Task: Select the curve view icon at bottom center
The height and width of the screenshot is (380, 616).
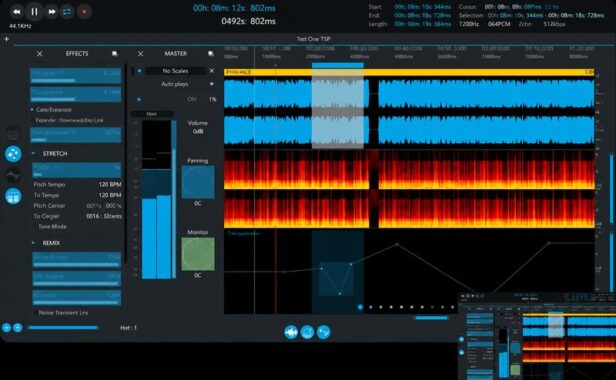Action: [323, 332]
